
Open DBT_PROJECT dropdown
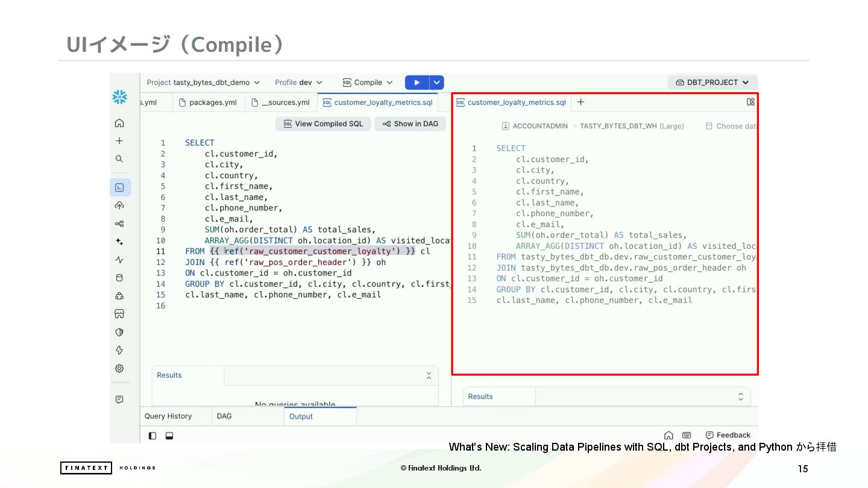click(712, 83)
